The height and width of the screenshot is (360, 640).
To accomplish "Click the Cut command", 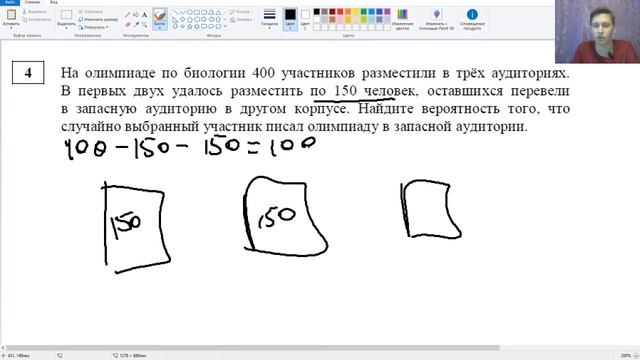I will click(x=36, y=12).
